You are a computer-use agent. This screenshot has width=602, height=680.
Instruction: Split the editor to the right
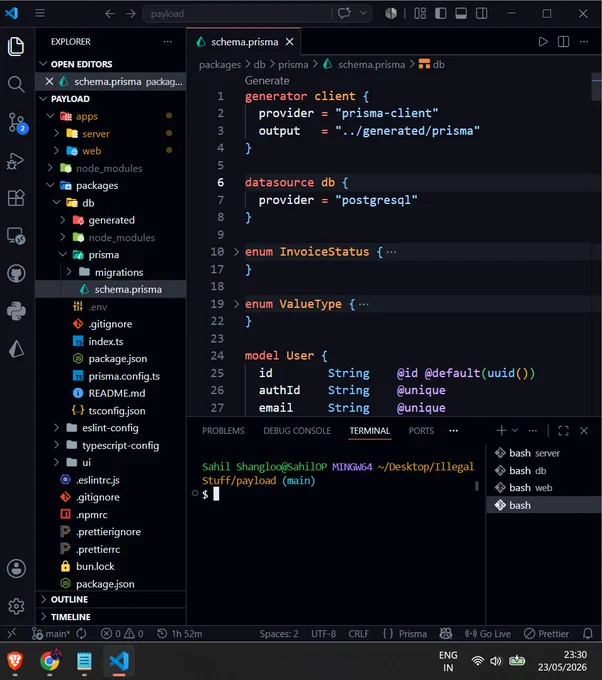tap(563, 42)
